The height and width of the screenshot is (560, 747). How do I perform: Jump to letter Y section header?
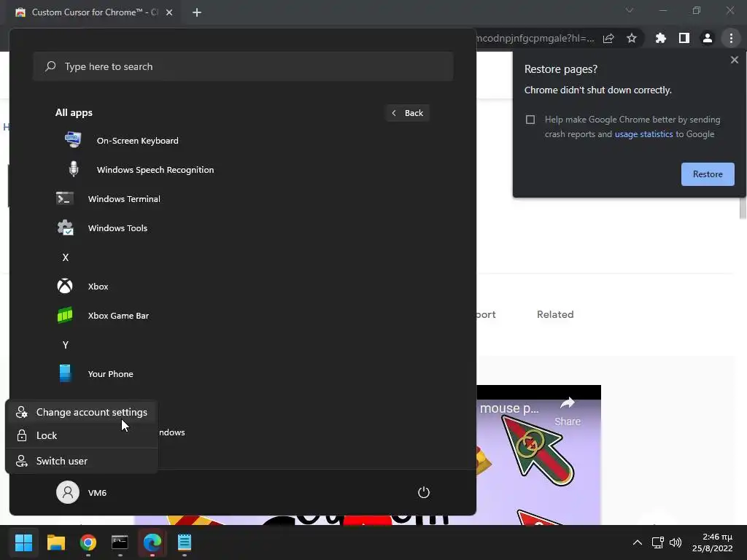(x=65, y=344)
